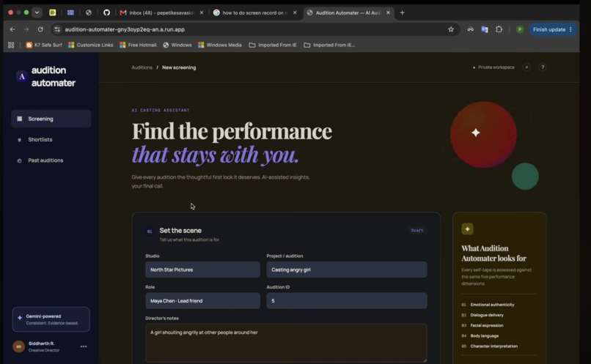Click the Dialogue delivery dimension
The height and width of the screenshot is (364, 591).
(x=487, y=315)
